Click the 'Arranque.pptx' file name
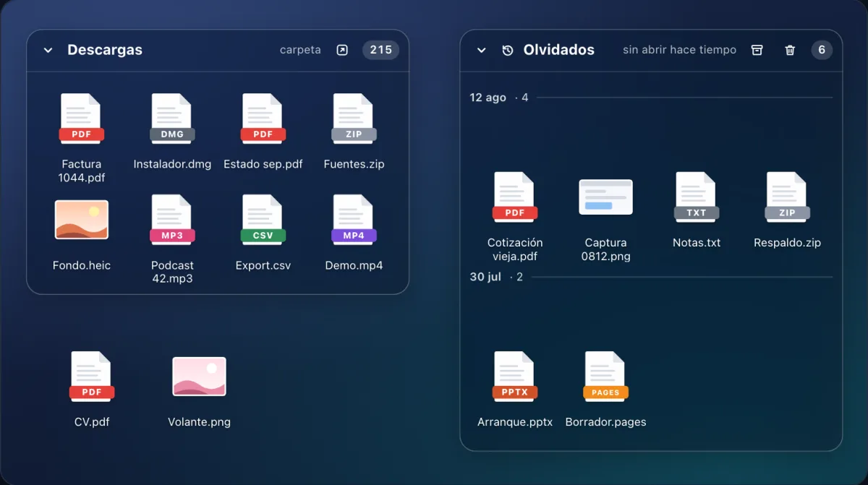 (x=515, y=422)
